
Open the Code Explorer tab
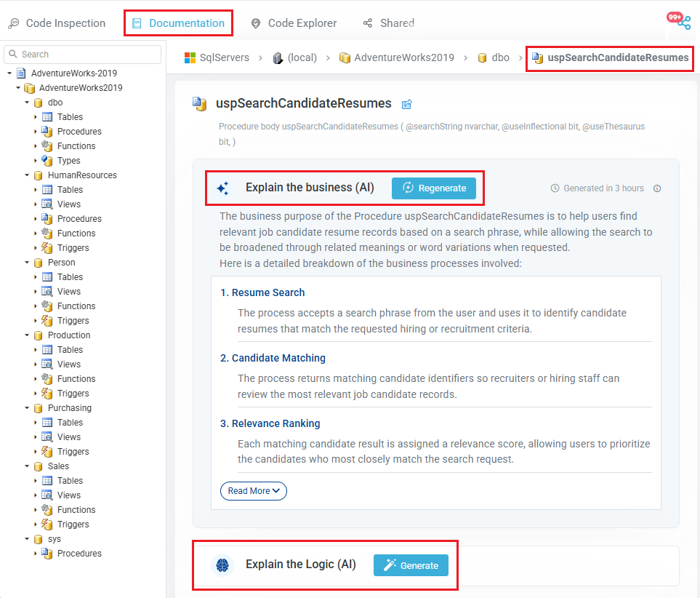click(294, 23)
